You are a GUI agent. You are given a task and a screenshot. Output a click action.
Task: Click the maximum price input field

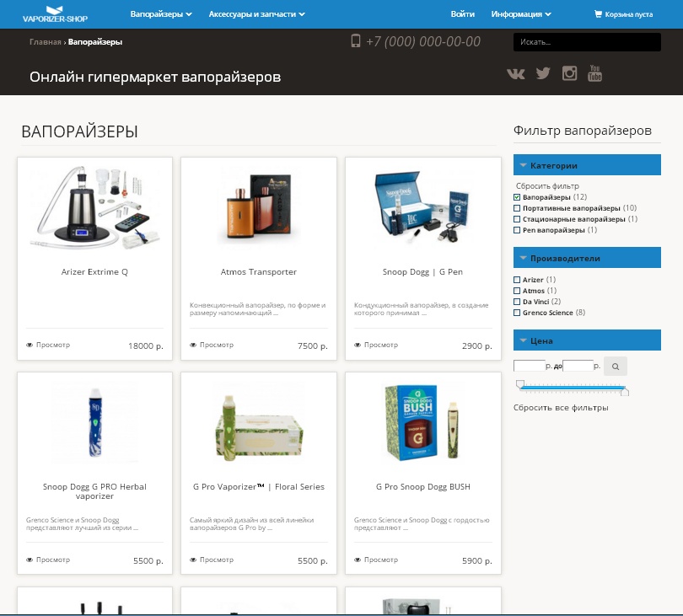[x=578, y=366]
